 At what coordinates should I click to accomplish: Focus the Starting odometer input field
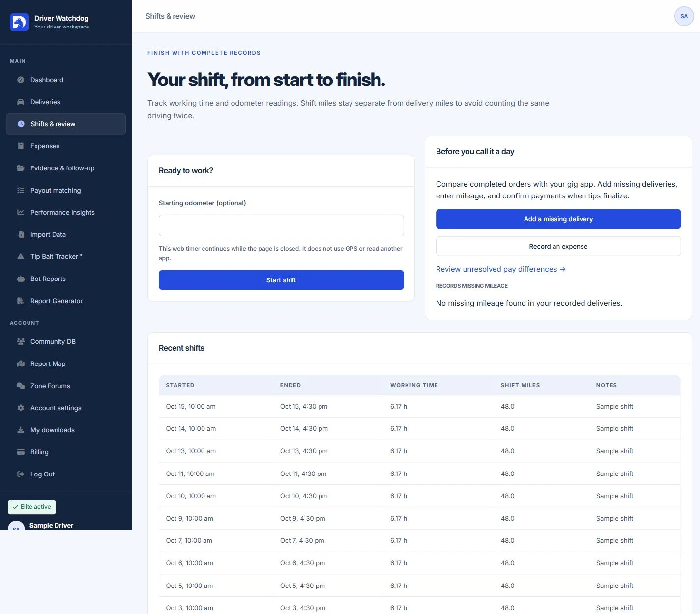(x=281, y=225)
